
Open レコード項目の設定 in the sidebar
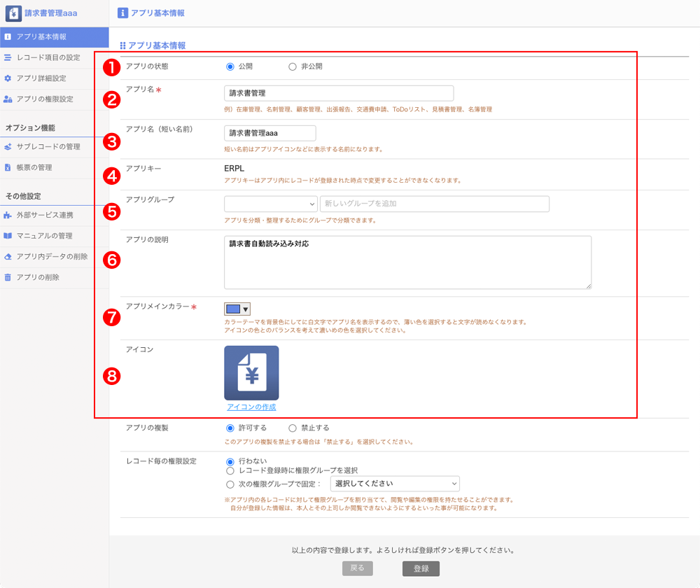[x=54, y=57]
